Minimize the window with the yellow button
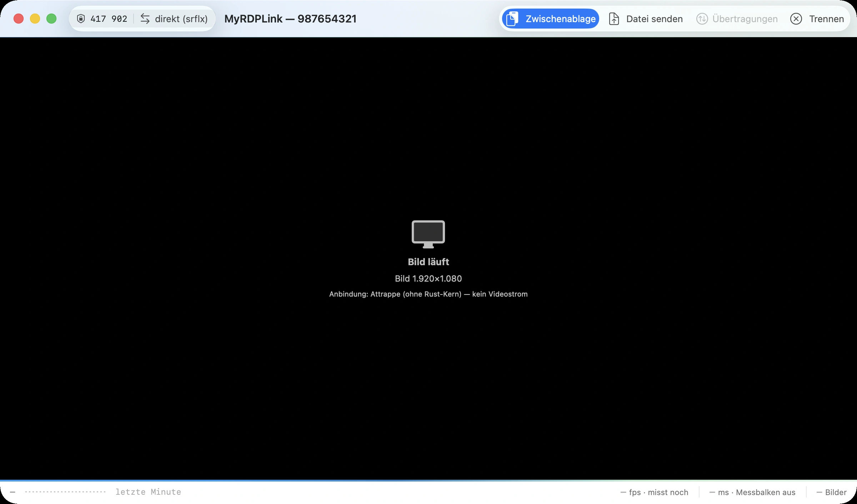Image resolution: width=857 pixels, height=504 pixels. (x=35, y=19)
